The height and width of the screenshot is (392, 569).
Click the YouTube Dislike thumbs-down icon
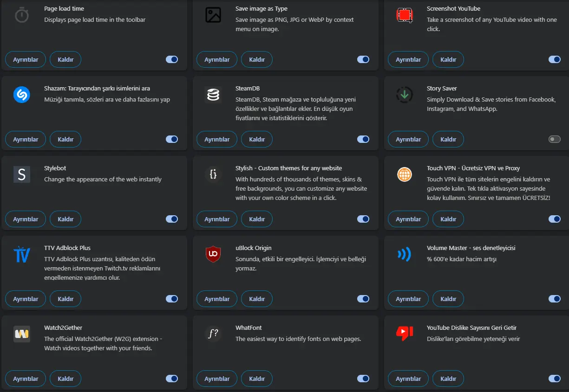click(405, 333)
